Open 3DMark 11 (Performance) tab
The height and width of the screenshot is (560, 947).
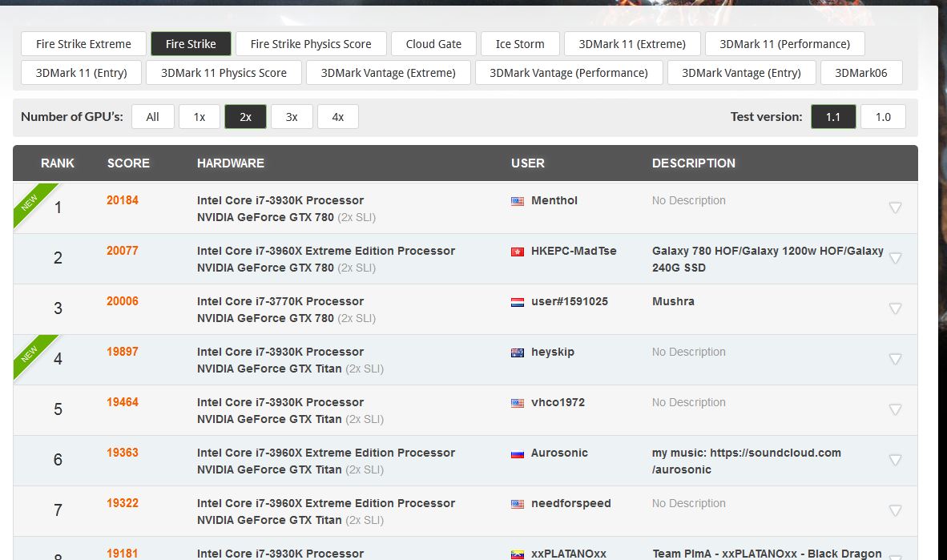[x=785, y=44]
